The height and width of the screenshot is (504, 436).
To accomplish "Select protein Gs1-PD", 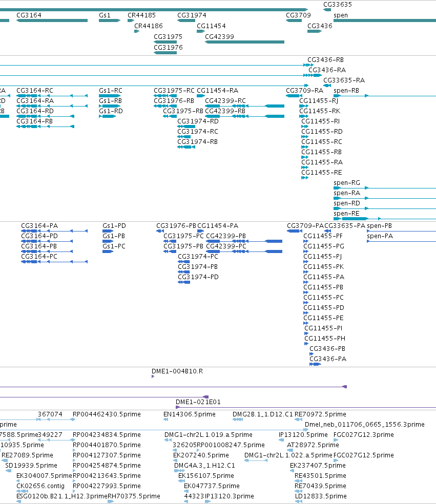I will pyautogui.click(x=114, y=226).
